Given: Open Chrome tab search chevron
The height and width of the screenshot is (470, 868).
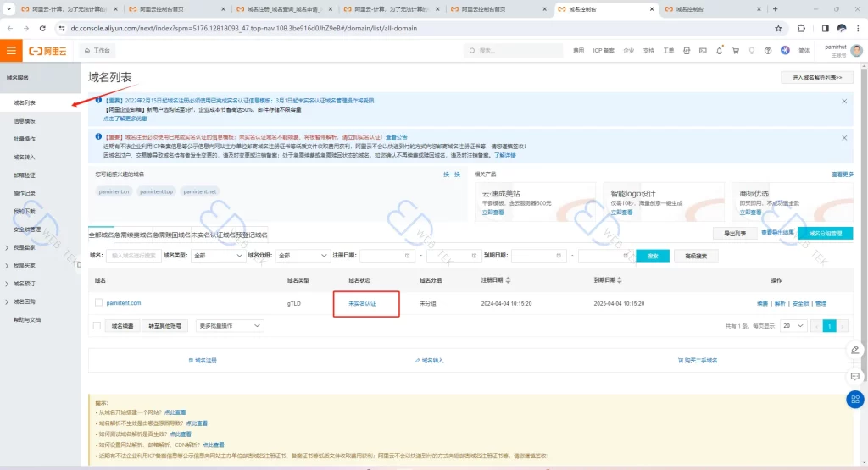Looking at the screenshot, I should click(8, 8).
